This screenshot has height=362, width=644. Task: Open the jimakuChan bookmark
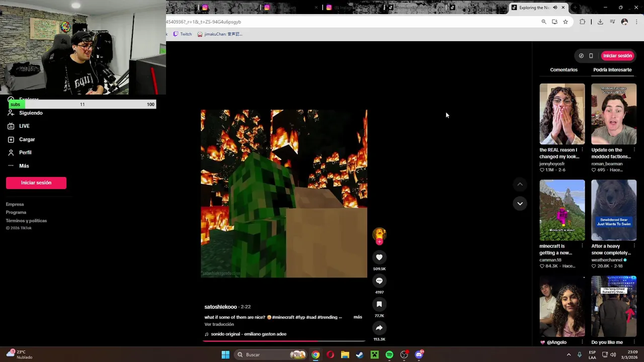(x=220, y=34)
